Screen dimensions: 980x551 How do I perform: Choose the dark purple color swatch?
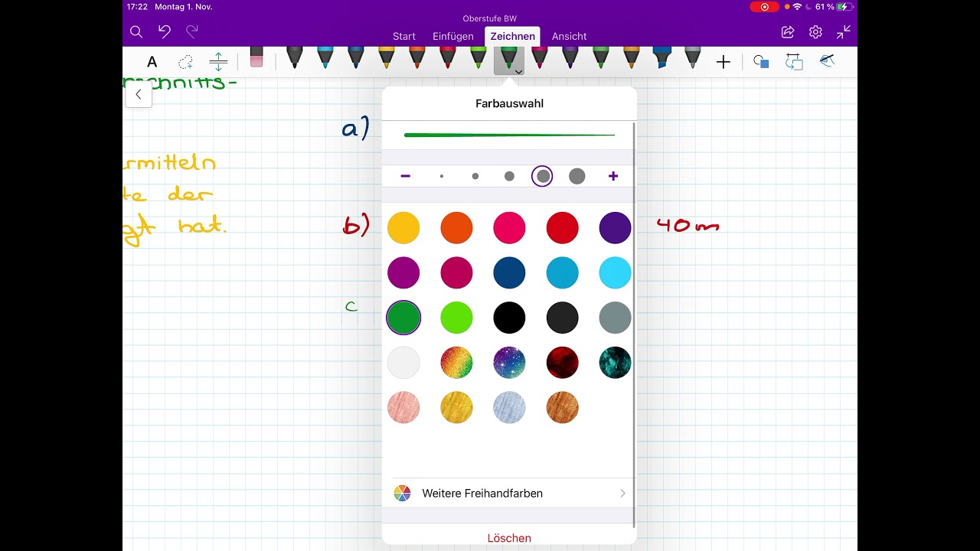[615, 228]
